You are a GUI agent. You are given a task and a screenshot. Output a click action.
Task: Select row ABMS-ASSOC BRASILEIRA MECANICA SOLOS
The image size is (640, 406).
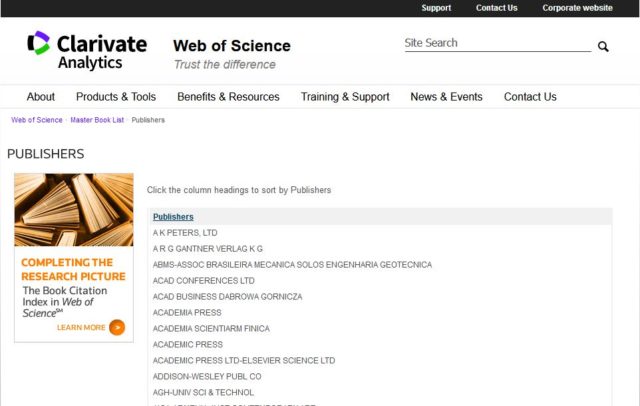click(x=380, y=265)
